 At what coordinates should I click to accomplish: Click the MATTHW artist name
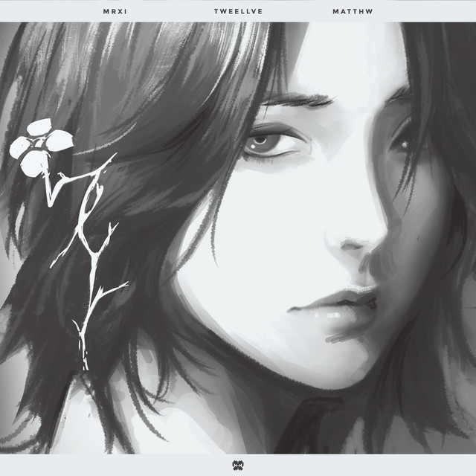click(363, 12)
